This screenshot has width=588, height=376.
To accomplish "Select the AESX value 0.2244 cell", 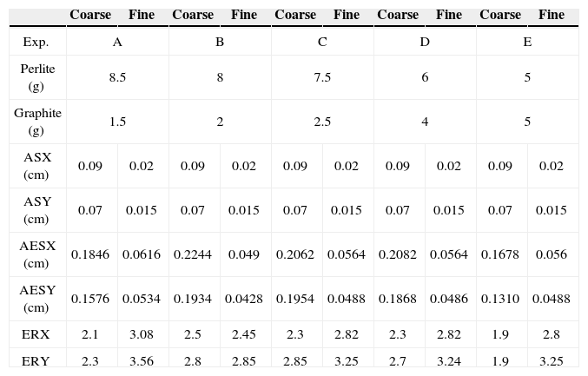I will 193,254.
